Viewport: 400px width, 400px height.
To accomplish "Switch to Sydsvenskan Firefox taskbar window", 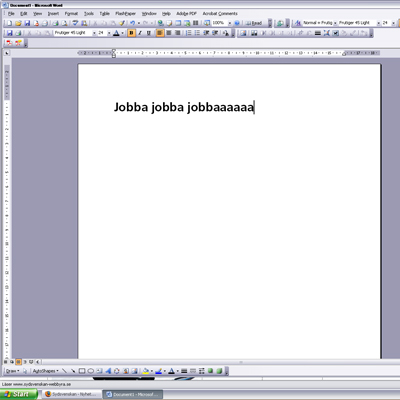I will pyautogui.click(x=71, y=394).
